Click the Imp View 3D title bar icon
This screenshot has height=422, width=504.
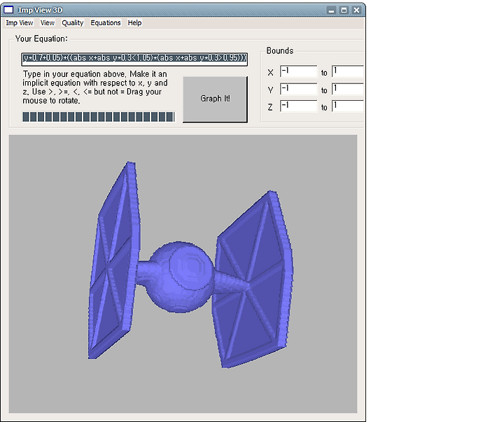[x=8, y=10]
